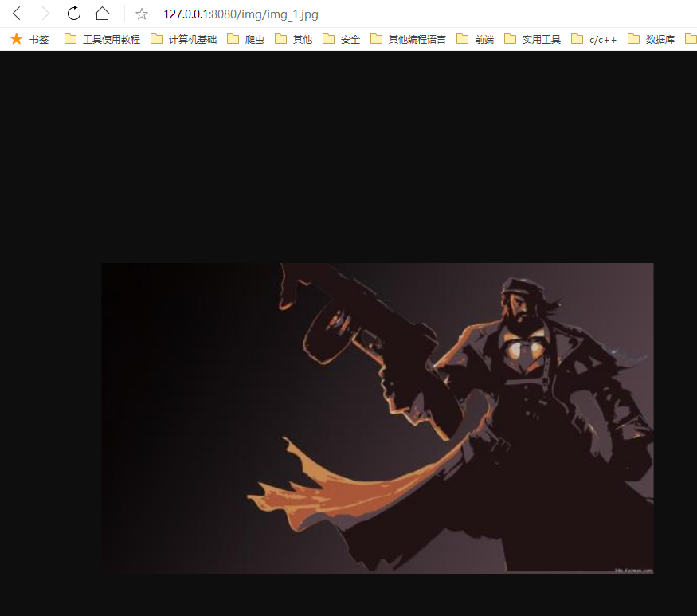Image resolution: width=697 pixels, height=616 pixels.
Task: Focus the address bar URL
Action: 241,14
